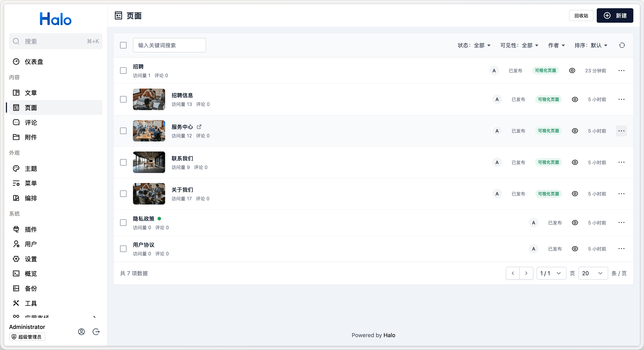Toggle the select-all checkbox
This screenshot has width=644, height=350.
coord(123,45)
